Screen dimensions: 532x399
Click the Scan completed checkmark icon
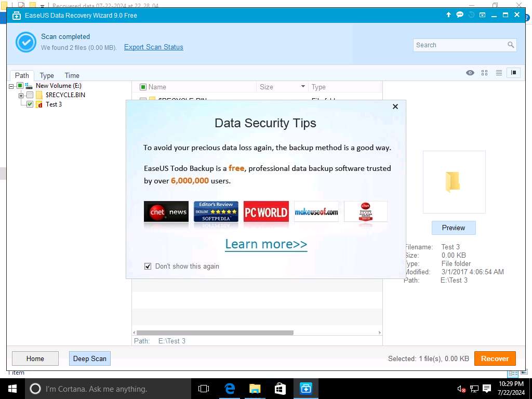(x=26, y=42)
